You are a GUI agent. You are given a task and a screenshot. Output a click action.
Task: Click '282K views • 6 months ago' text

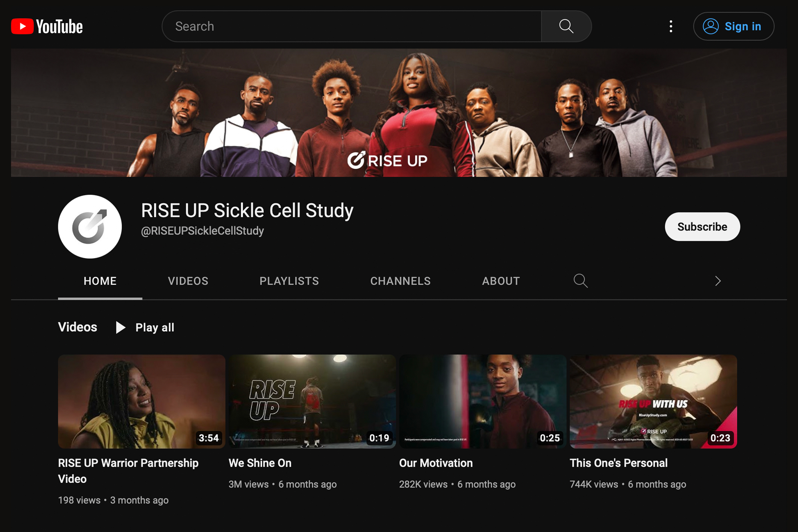click(x=458, y=484)
